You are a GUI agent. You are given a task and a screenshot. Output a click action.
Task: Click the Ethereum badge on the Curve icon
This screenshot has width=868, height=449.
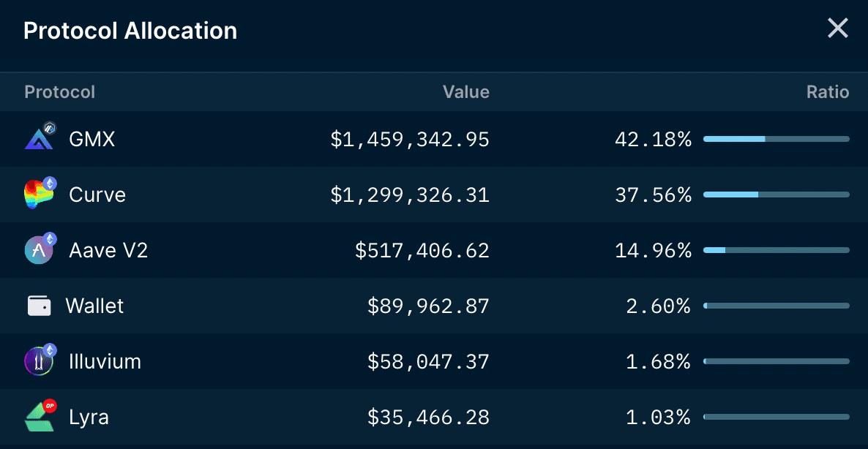(50, 184)
